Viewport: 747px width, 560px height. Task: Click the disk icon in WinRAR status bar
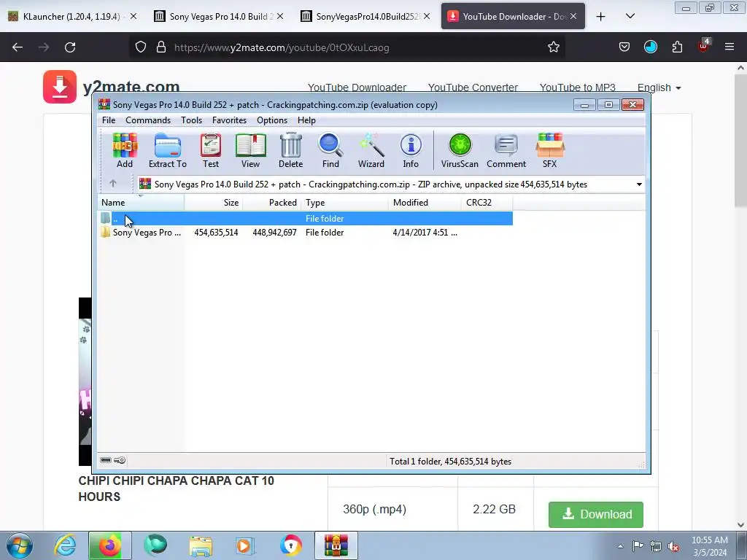tap(106, 460)
